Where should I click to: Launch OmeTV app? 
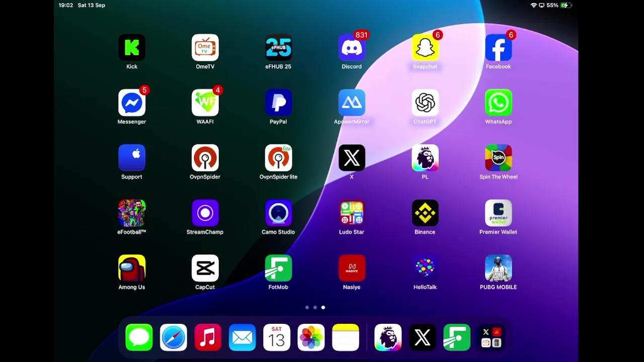click(x=205, y=48)
